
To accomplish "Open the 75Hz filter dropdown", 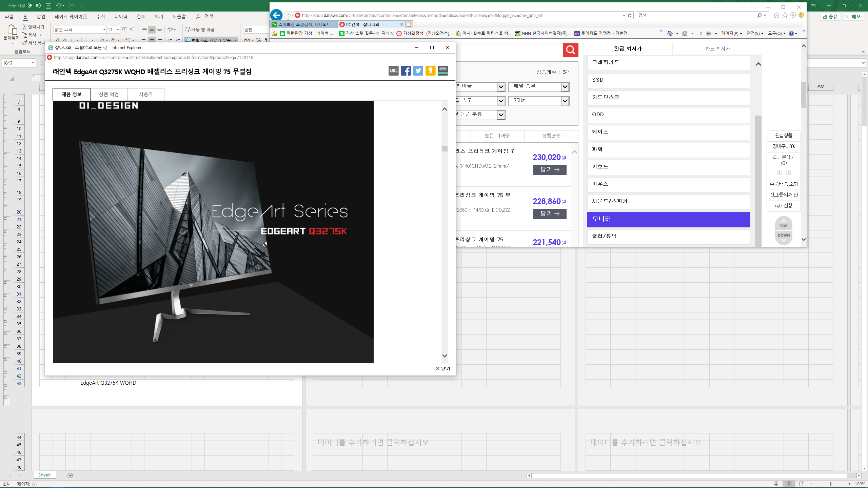I will pos(539,101).
